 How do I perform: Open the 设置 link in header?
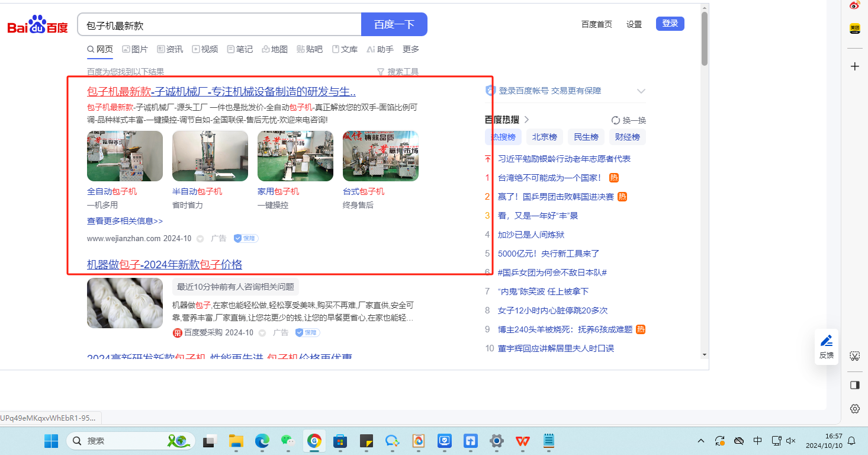coord(634,24)
